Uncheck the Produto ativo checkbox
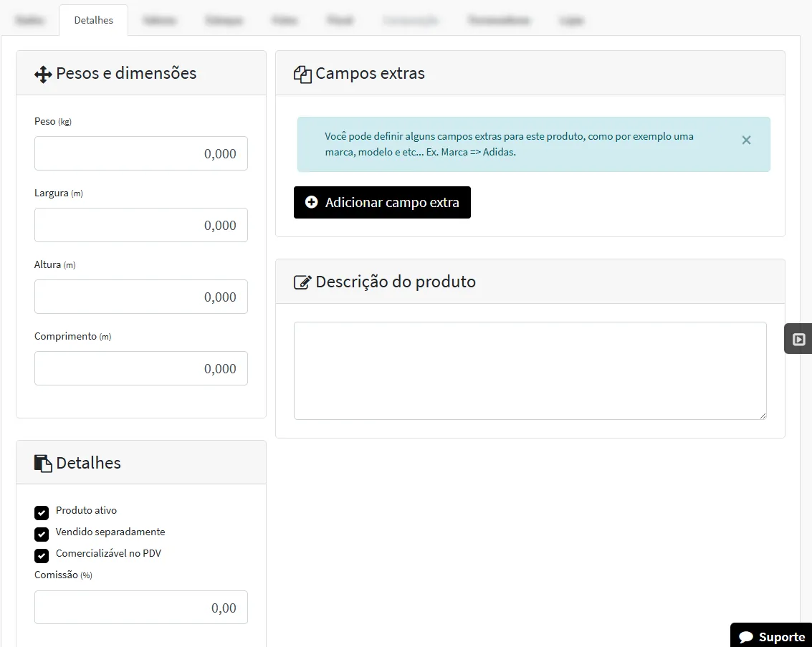This screenshot has height=647, width=812. pos(42,512)
